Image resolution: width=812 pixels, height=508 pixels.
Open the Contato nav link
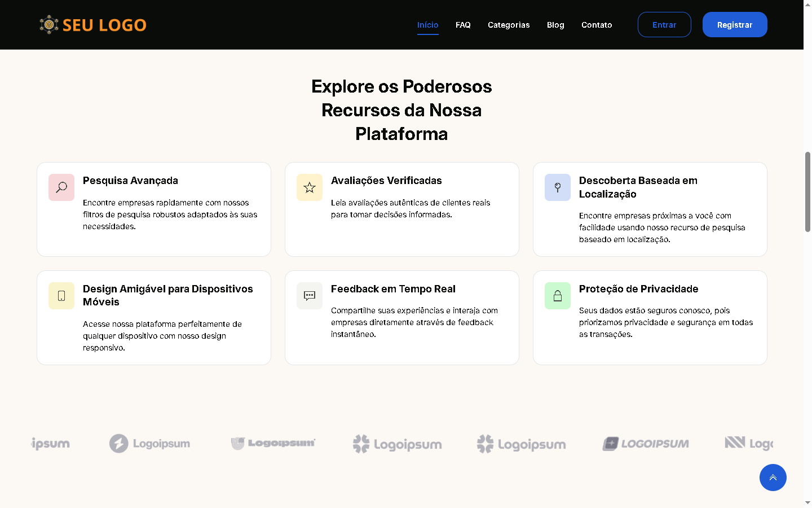pyautogui.click(x=597, y=25)
